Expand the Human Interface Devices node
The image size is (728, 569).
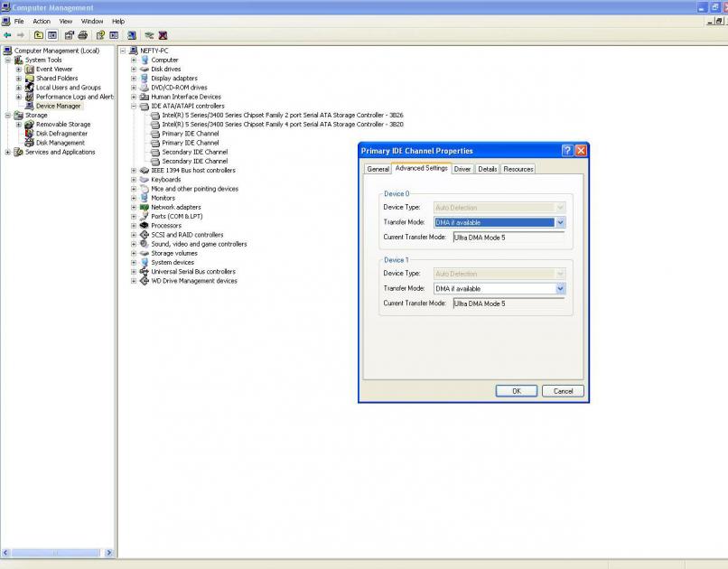[134, 97]
